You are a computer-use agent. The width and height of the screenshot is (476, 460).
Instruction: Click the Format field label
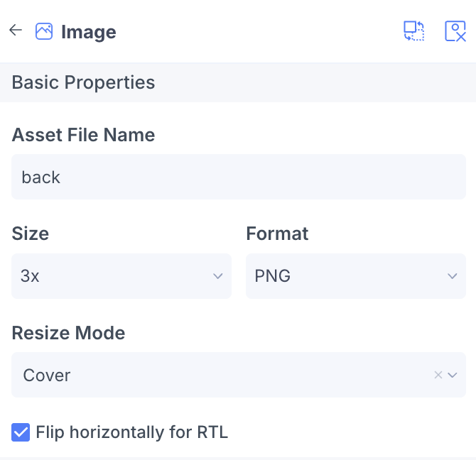coord(277,234)
